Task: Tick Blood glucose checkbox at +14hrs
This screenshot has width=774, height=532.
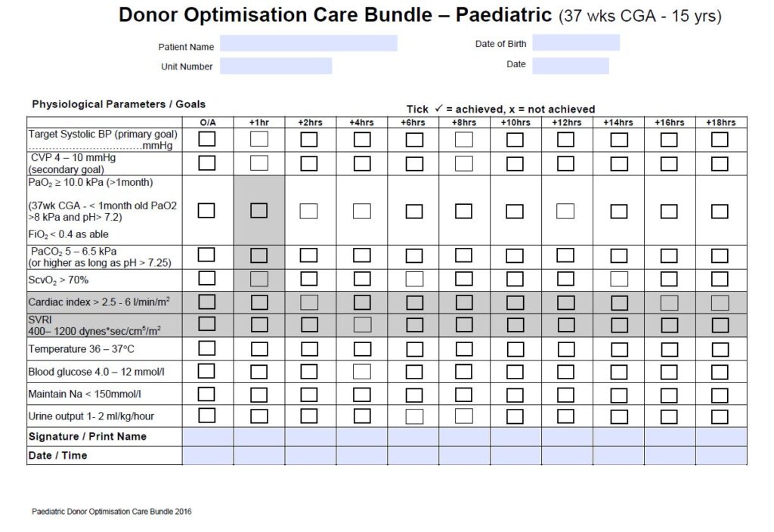Action: pos(619,372)
